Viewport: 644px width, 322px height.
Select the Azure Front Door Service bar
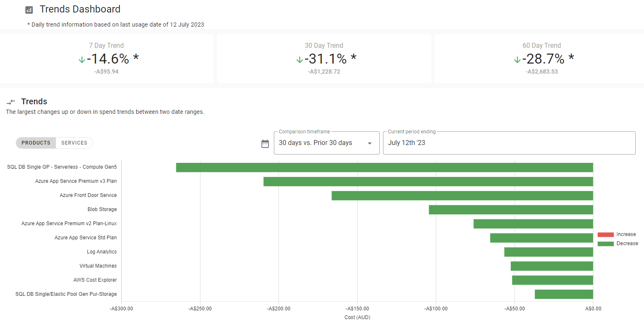pyautogui.click(x=462, y=196)
